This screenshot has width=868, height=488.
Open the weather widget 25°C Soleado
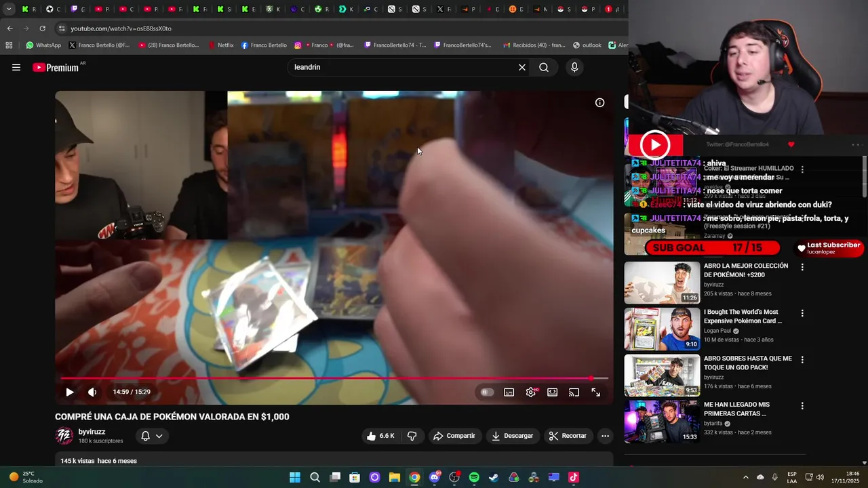27,477
